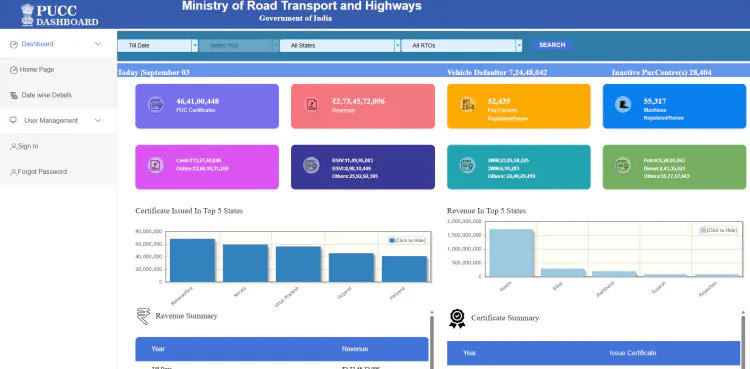Click the Year header in Certificate Summary table
This screenshot has height=369, width=750.
tap(470, 353)
